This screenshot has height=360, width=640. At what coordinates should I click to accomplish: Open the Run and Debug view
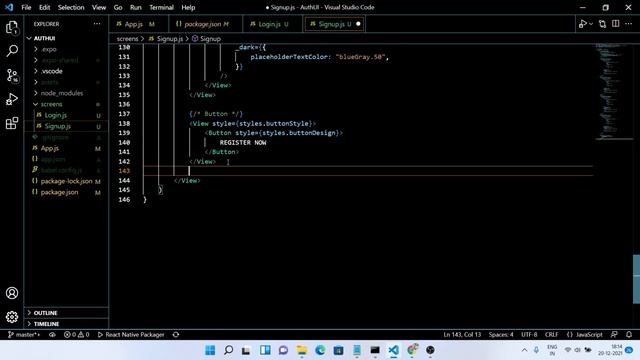pos(12,99)
